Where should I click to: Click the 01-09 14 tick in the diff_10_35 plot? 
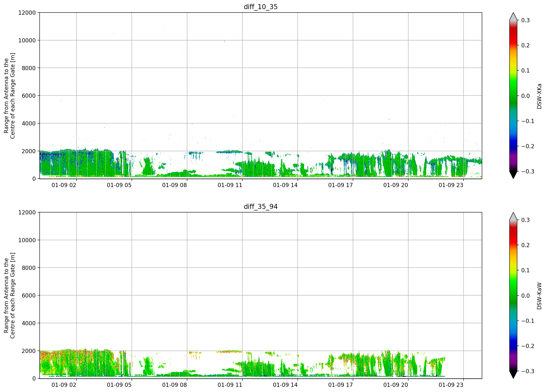tap(285, 185)
